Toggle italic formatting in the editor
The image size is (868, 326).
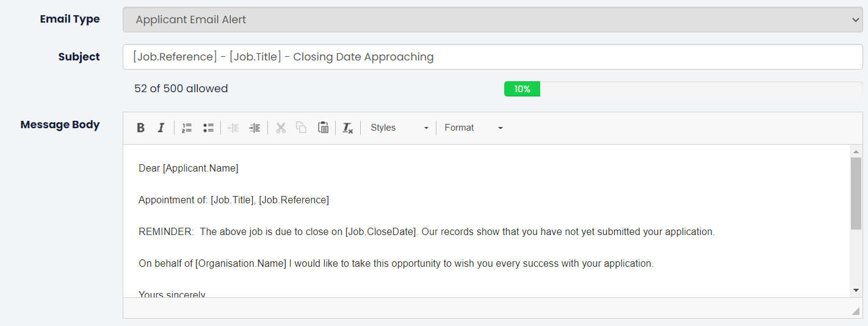point(161,128)
